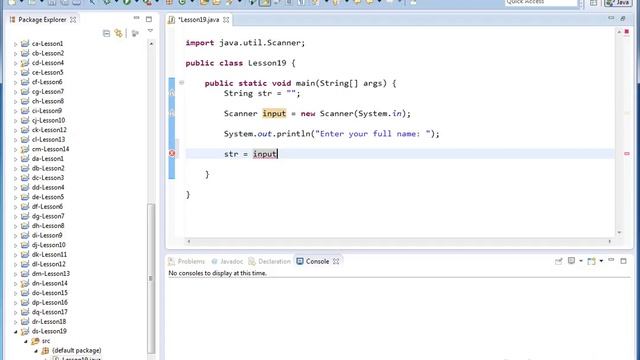The height and width of the screenshot is (360, 640).
Task: Click the Open Perspective icon
Action: [593, 3]
